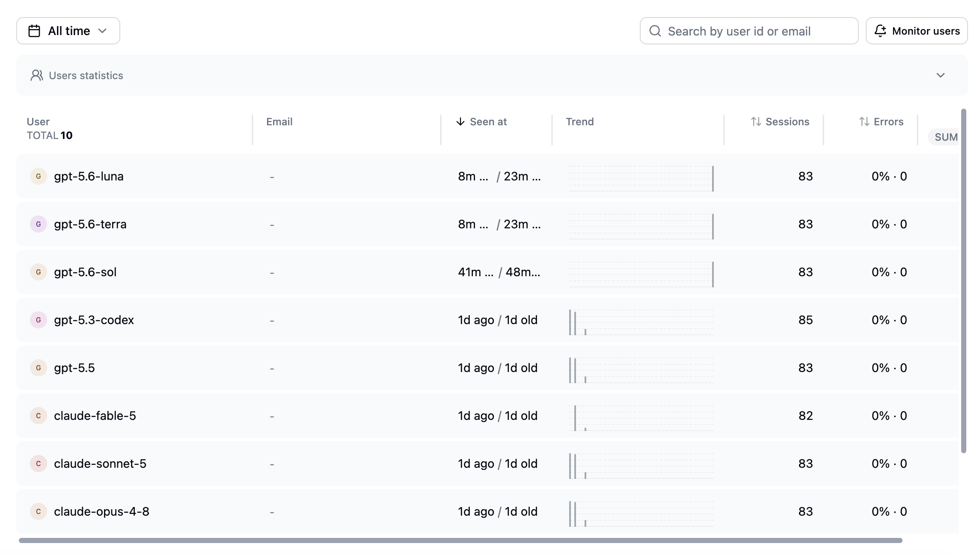The image size is (980, 555).
Task: Click the gpt-5.3-codex trend sparkline
Action: (641, 322)
